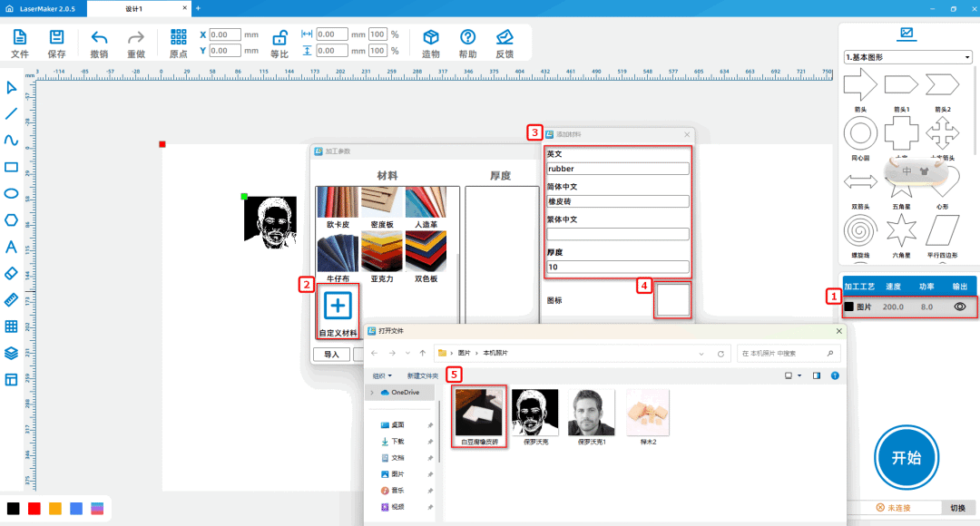Open the 文件 file menu
The height and width of the screenshot is (526, 980).
20,43
